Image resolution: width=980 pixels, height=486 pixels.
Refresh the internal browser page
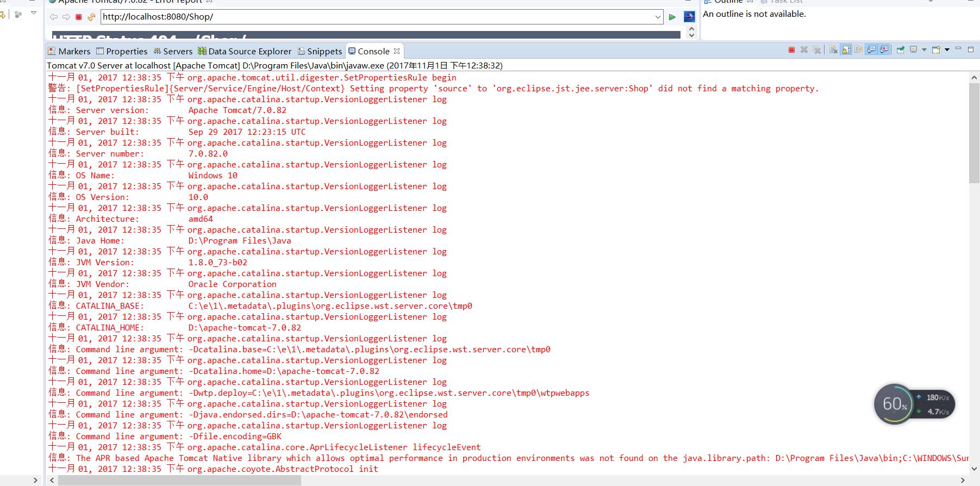click(x=91, y=17)
